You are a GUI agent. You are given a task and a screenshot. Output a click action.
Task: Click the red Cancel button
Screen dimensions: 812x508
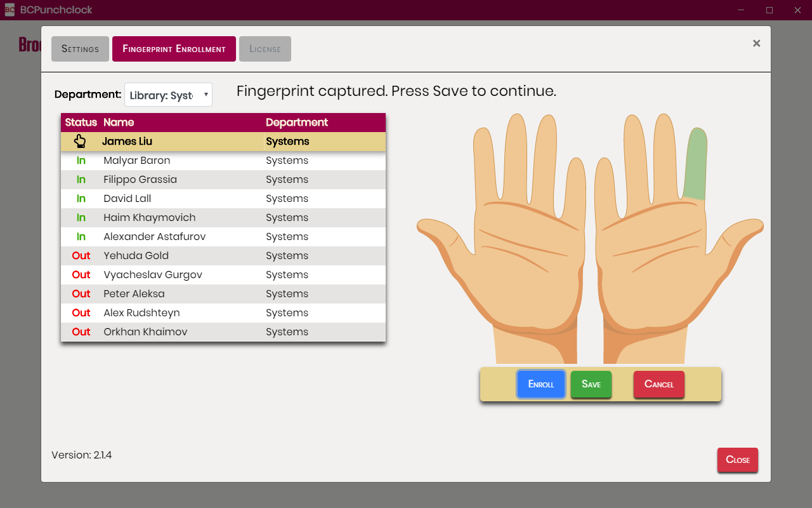pos(658,384)
